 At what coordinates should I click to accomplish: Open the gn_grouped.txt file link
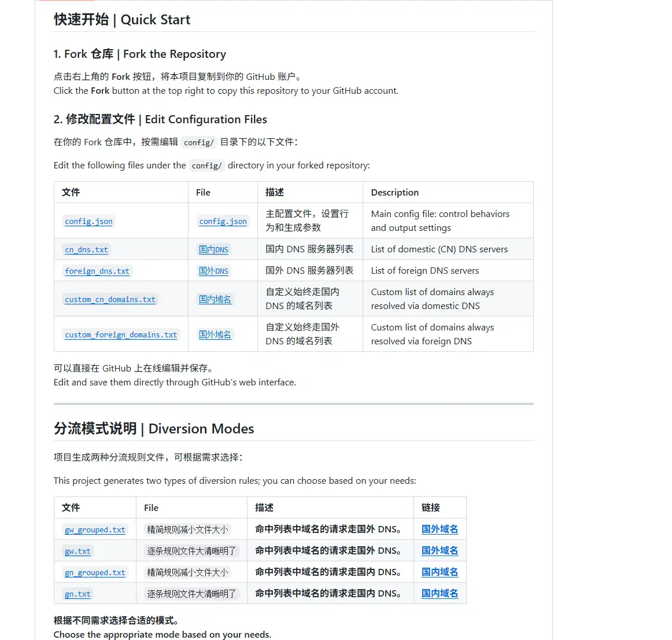pyautogui.click(x=94, y=572)
